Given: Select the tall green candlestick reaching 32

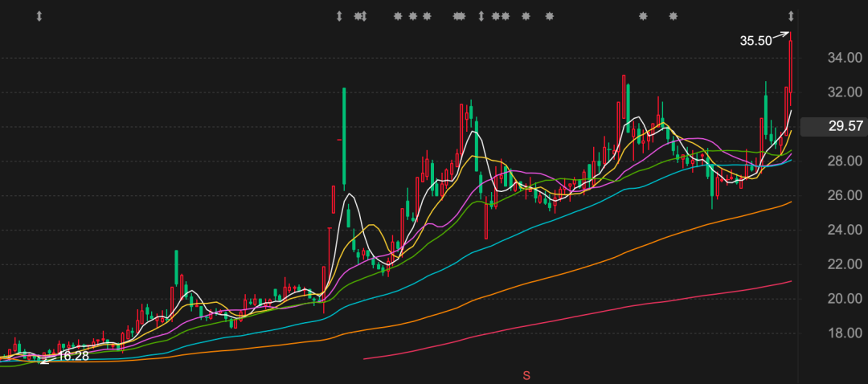Looking at the screenshot, I should [x=344, y=137].
